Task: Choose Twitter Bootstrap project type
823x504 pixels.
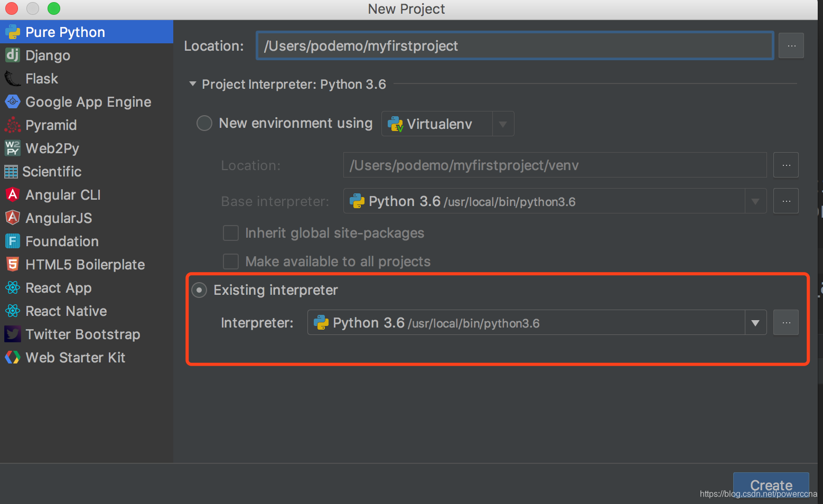Action: [87, 334]
